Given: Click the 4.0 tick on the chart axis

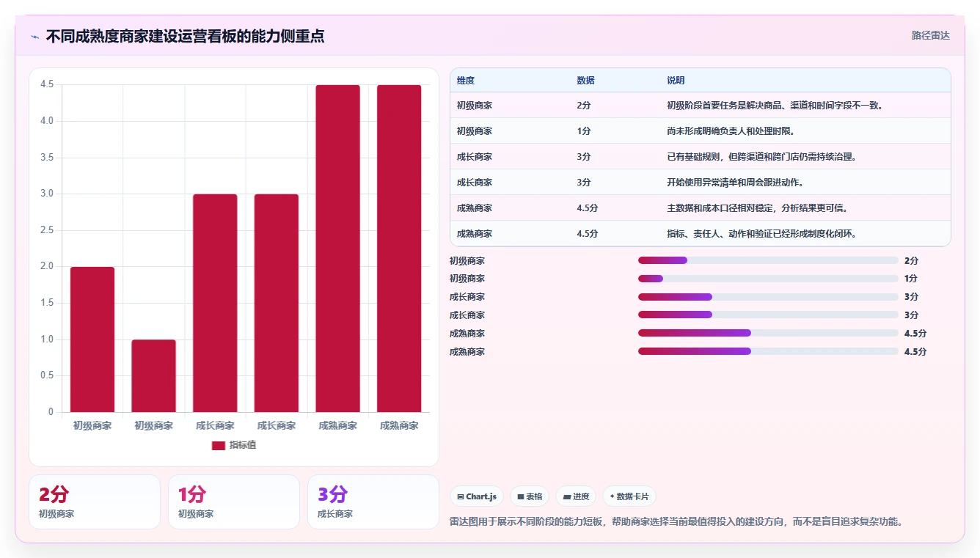Looking at the screenshot, I should 47,121.
